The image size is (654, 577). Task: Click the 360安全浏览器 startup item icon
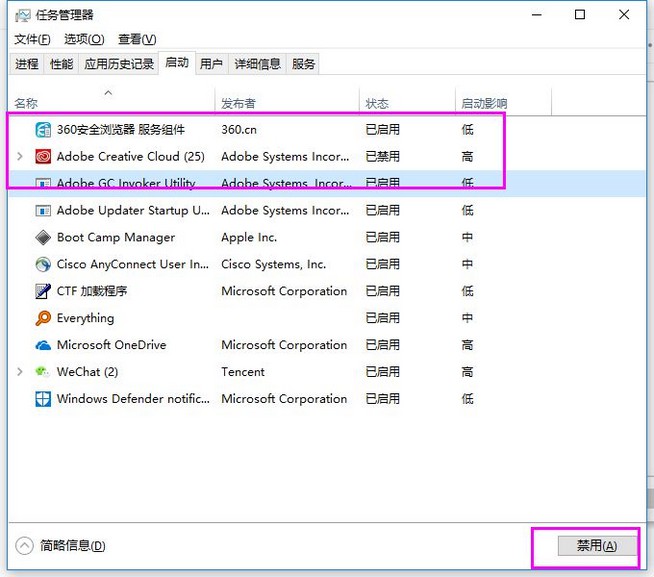point(43,129)
